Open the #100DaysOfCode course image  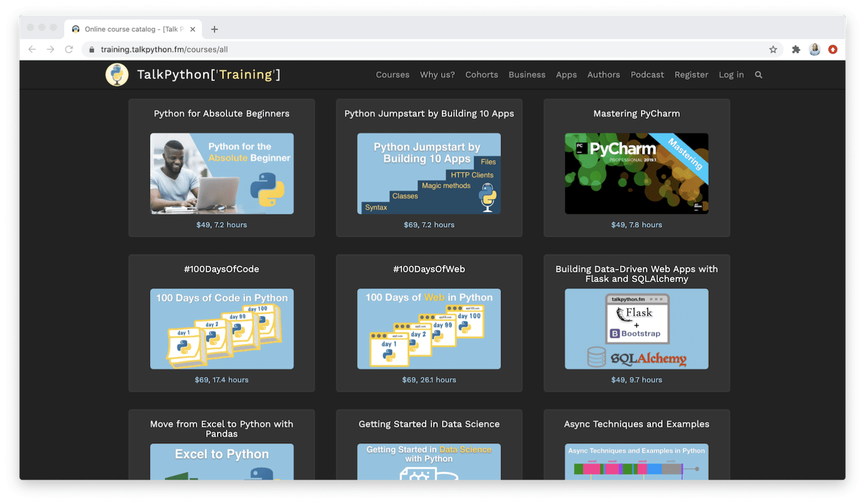(221, 329)
